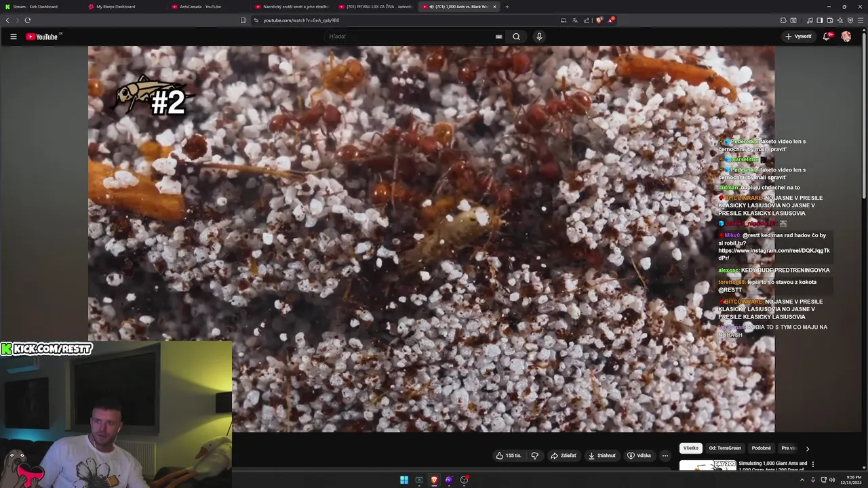Open the taskbar volume control
Screen dimensions: 868x488
832,480
